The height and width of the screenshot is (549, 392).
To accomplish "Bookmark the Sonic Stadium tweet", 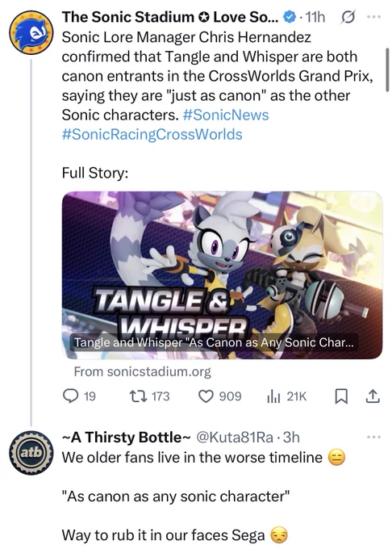I will (x=341, y=396).
